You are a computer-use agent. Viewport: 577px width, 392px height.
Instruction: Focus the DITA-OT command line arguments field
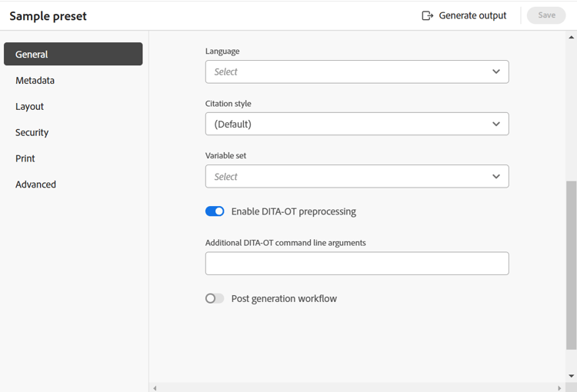356,263
